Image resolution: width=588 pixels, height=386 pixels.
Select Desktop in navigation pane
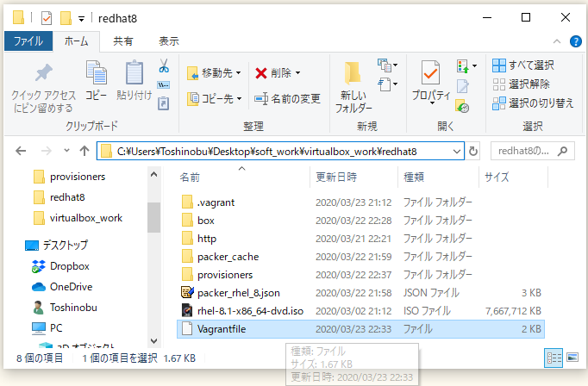click(x=56, y=245)
